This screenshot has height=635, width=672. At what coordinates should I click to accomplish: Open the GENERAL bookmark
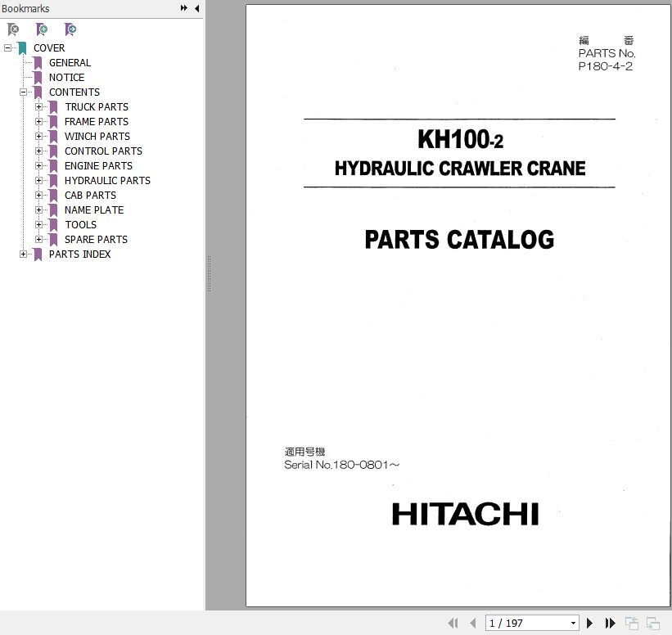point(70,63)
